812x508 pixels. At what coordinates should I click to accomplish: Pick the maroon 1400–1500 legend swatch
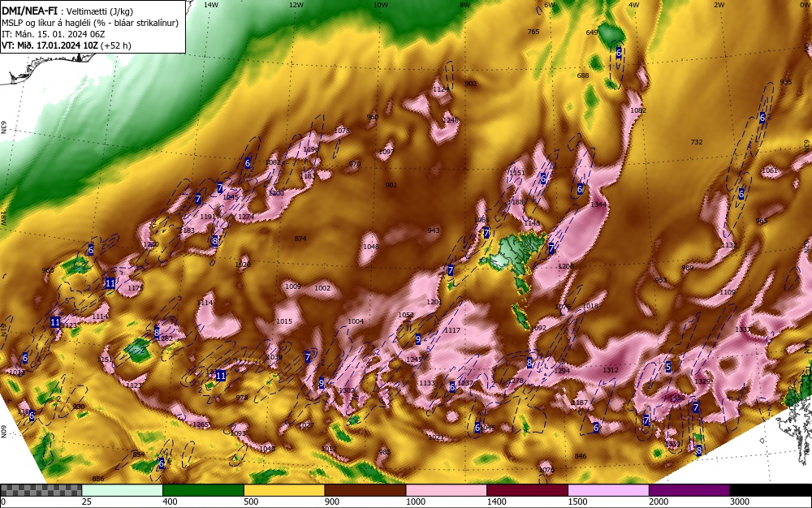(x=527, y=490)
